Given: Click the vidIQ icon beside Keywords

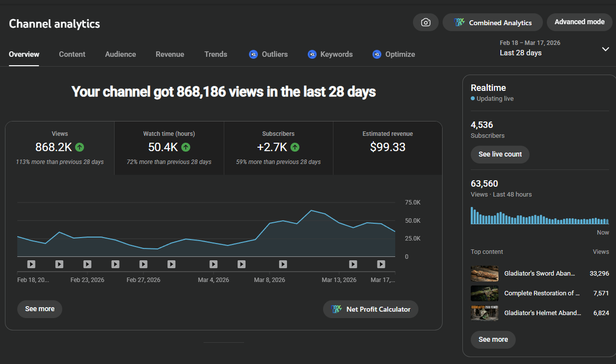Looking at the screenshot, I should pyautogui.click(x=312, y=54).
